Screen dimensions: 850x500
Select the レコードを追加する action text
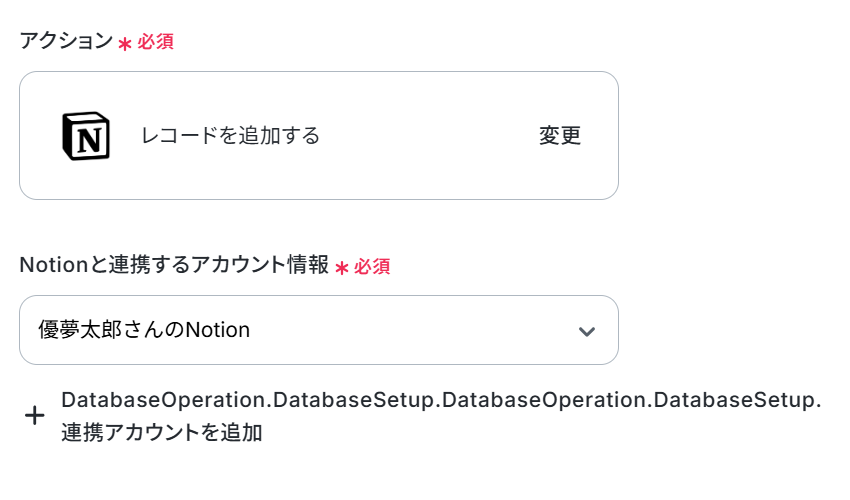pyautogui.click(x=230, y=136)
